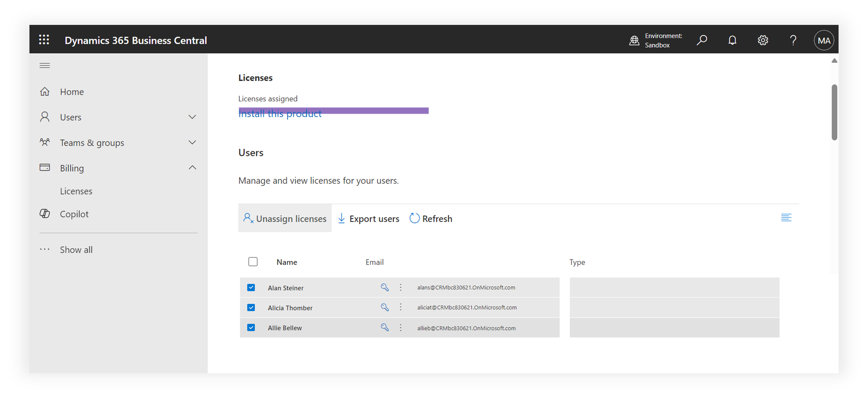The width and height of the screenshot is (868, 398).
Task: Open more options for Alicia Thomber
Action: [401, 308]
